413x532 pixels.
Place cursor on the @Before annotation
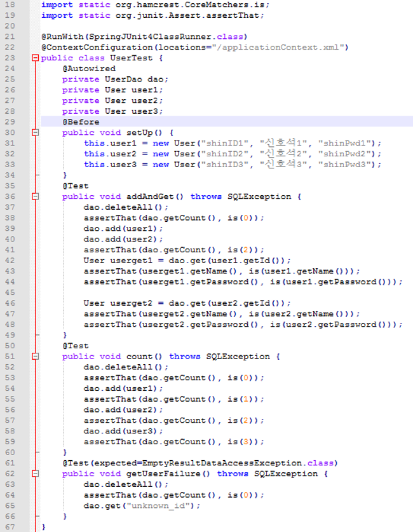81,122
